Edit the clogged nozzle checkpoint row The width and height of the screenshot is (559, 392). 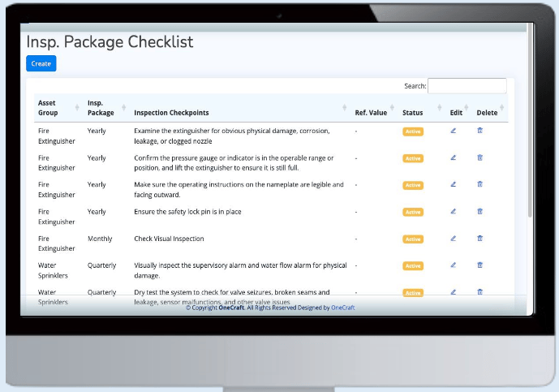point(454,131)
